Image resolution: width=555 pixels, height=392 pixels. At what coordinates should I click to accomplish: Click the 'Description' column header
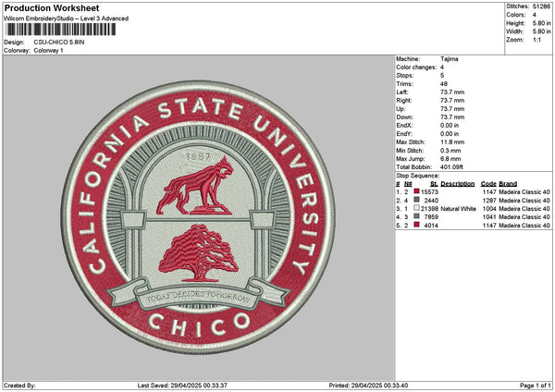click(x=458, y=184)
